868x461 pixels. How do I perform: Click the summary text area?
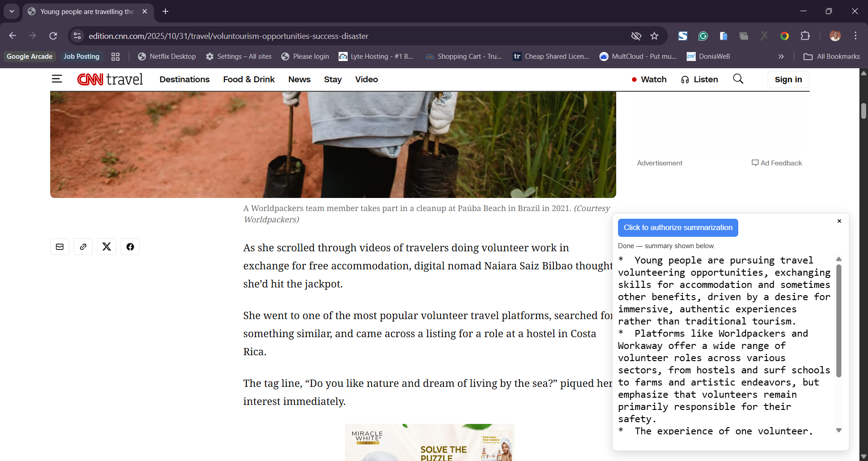point(725,345)
